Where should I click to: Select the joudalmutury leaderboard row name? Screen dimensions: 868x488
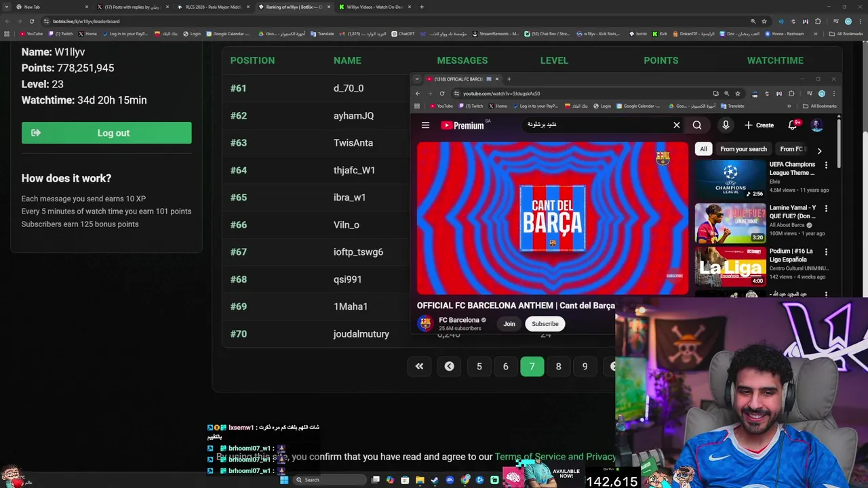point(361,334)
